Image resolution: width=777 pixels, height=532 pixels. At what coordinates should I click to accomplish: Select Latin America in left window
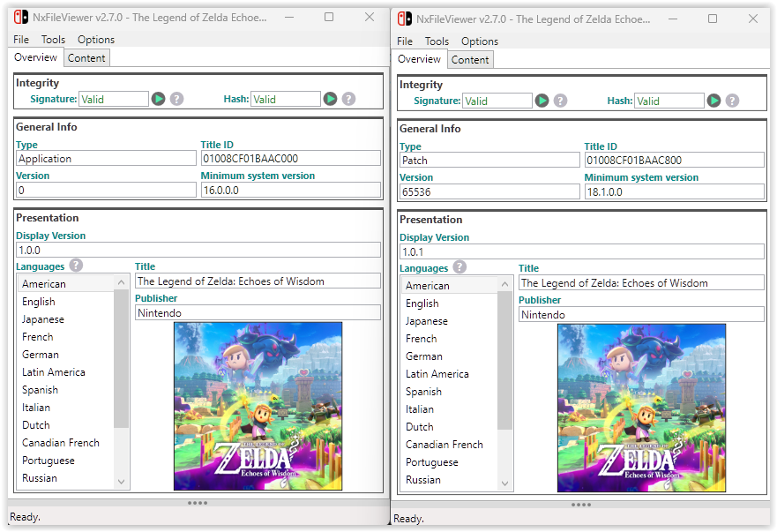pos(66,372)
